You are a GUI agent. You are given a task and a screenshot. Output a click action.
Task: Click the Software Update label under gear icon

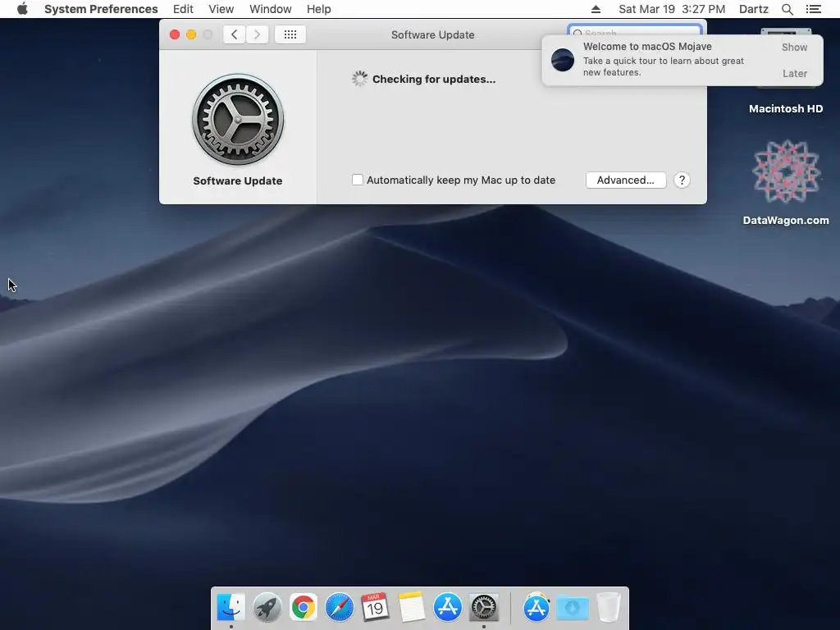238,180
